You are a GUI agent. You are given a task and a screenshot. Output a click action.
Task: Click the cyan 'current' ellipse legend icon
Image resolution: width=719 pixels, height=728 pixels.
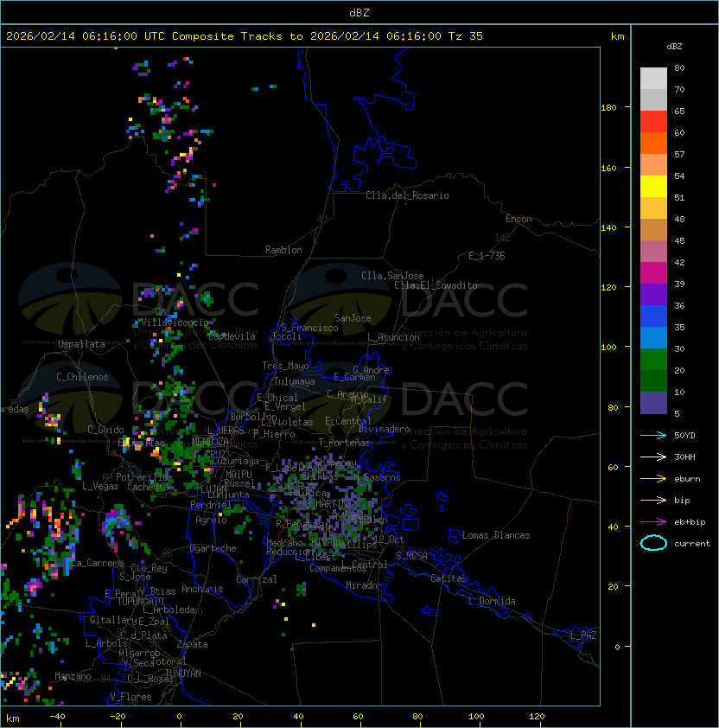pyautogui.click(x=653, y=543)
